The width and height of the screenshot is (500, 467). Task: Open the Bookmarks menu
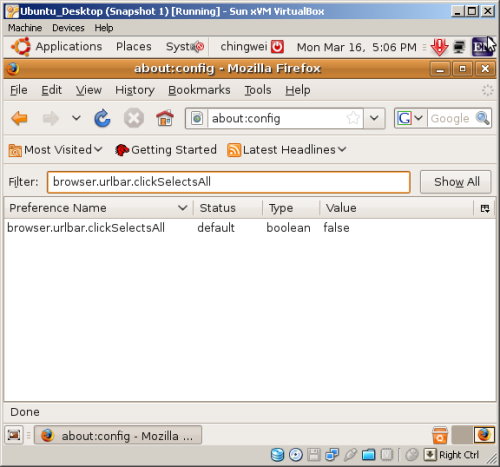tap(199, 90)
